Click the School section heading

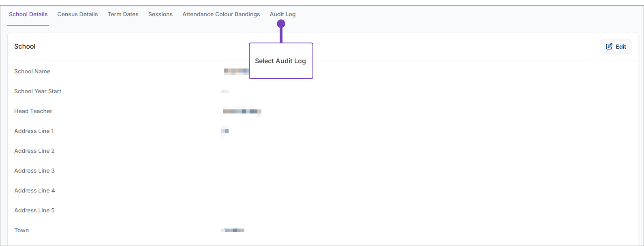pyautogui.click(x=25, y=47)
